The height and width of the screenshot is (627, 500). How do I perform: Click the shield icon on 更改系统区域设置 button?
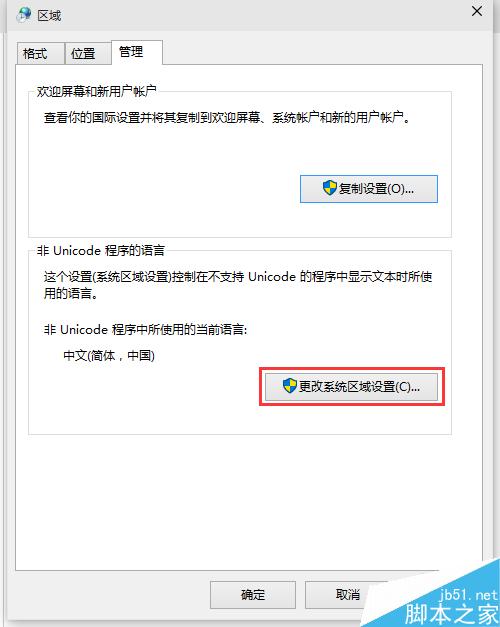tap(290, 386)
